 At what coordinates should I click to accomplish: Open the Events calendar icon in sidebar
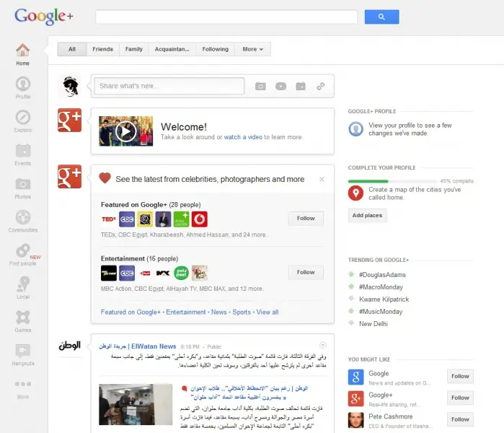pyautogui.click(x=23, y=151)
